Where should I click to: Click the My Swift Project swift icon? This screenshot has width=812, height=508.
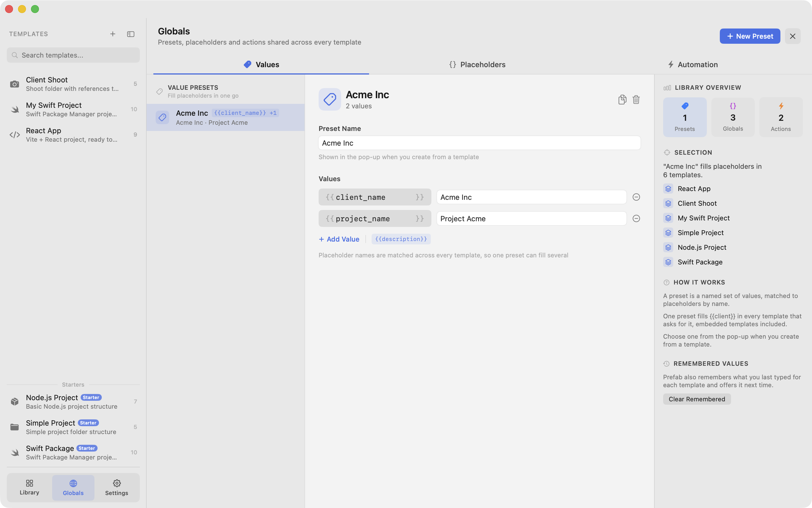[x=14, y=109]
